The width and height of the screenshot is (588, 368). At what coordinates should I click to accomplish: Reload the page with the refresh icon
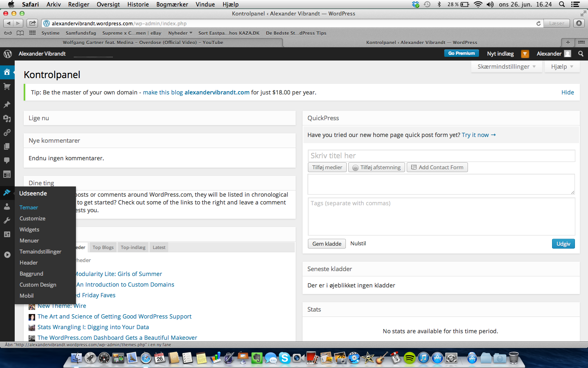[x=539, y=23]
